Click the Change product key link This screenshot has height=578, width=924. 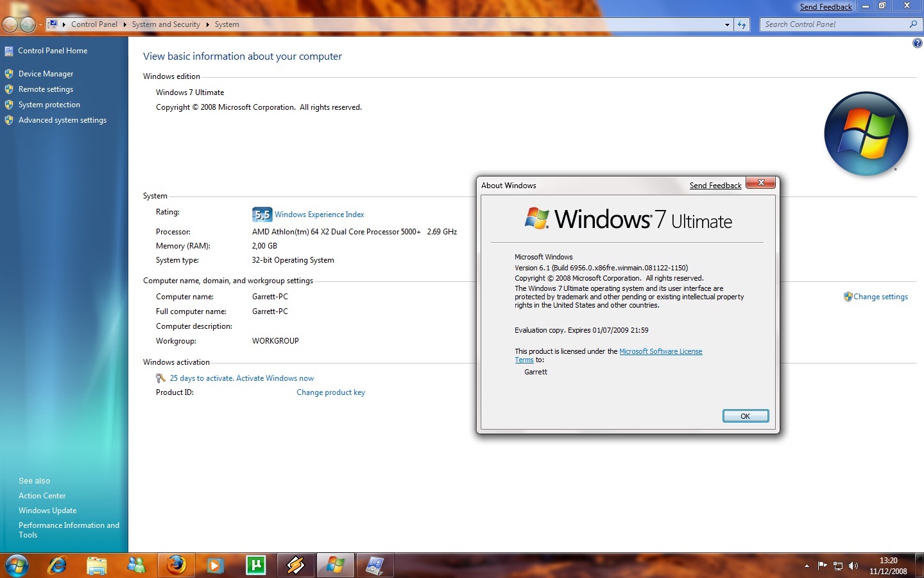(x=330, y=392)
